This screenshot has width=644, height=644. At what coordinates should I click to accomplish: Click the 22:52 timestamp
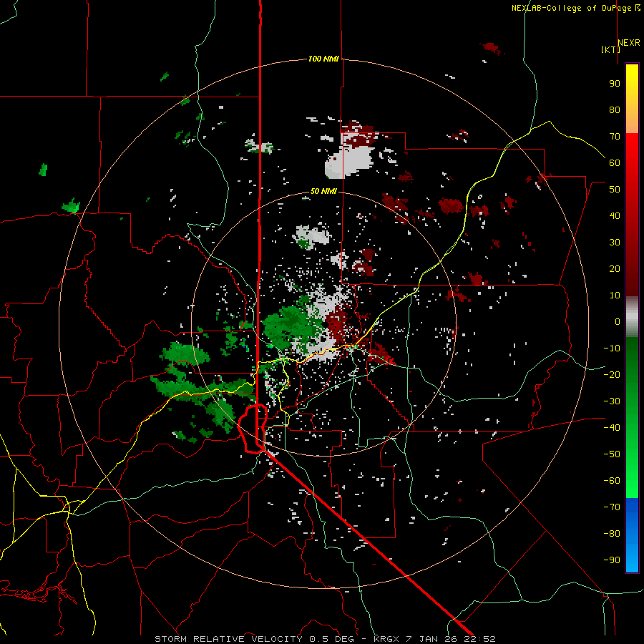[479, 639]
